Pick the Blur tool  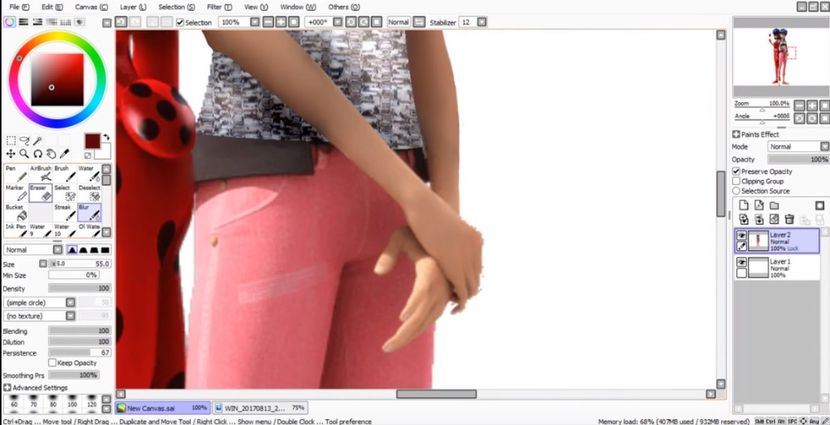89,213
